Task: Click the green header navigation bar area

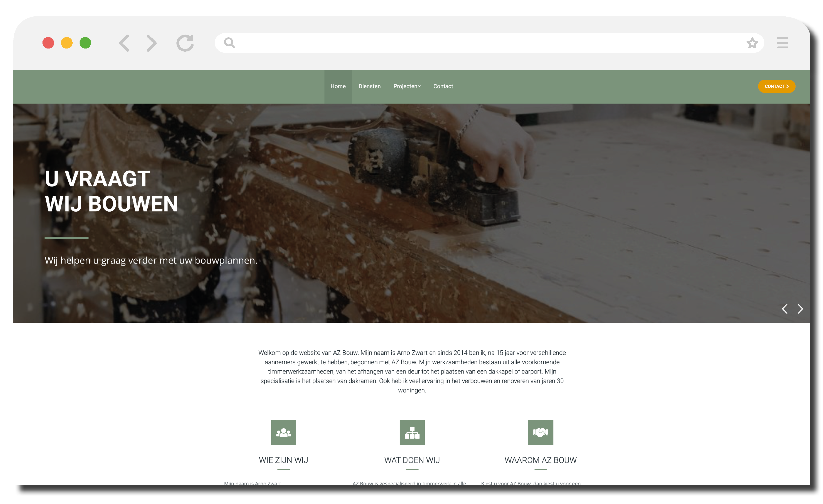Action: pos(411,86)
